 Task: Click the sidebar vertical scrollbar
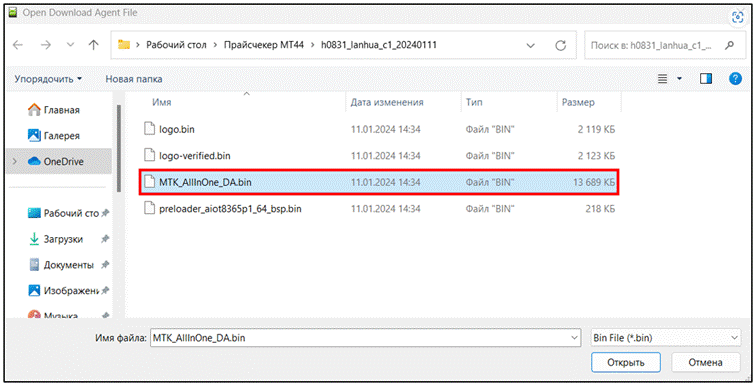[119, 149]
